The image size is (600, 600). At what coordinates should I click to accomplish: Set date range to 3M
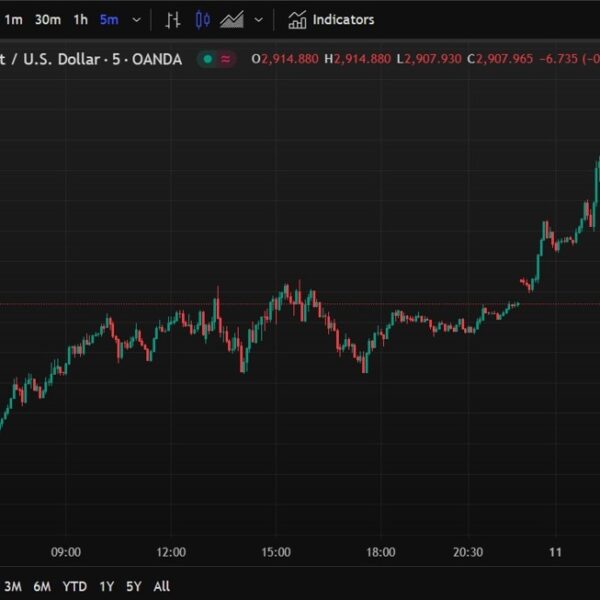point(13,586)
